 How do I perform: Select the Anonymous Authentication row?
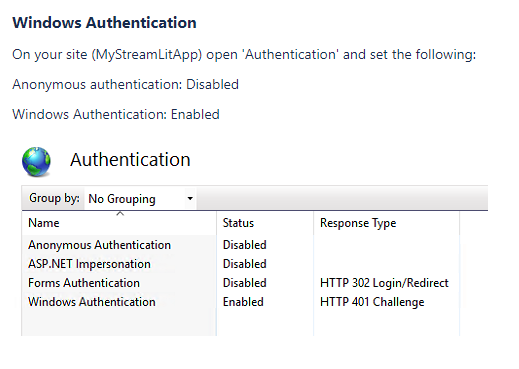pos(240,245)
